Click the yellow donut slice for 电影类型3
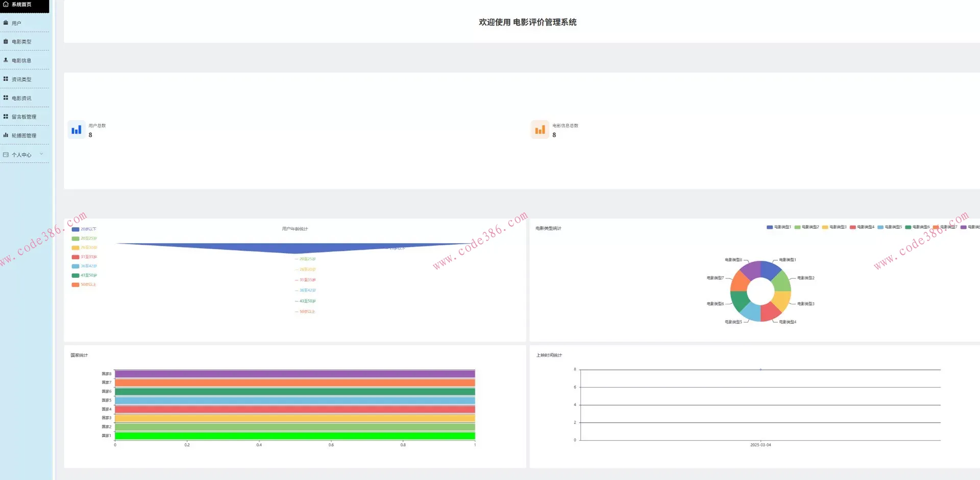The height and width of the screenshot is (480, 980). coord(782,300)
